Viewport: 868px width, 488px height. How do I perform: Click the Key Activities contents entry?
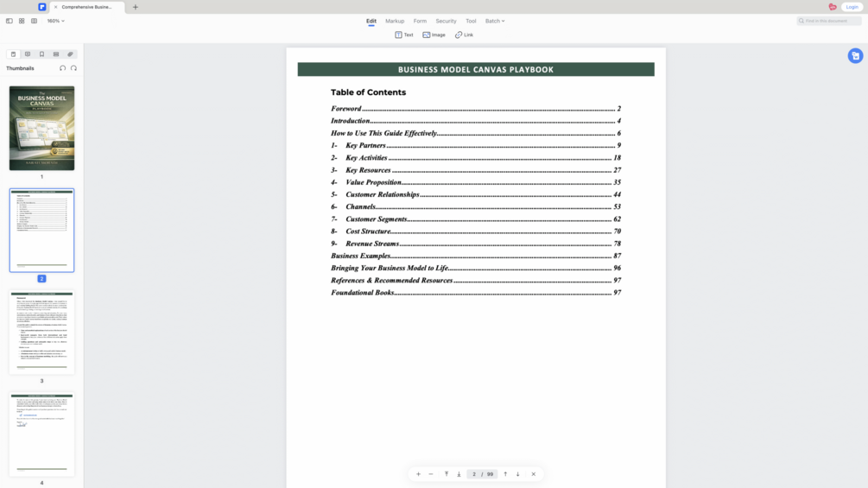[476, 158]
